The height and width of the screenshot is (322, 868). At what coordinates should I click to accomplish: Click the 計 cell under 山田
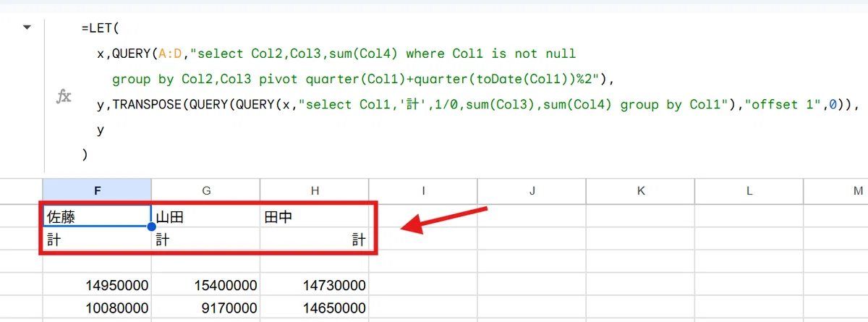click(206, 240)
